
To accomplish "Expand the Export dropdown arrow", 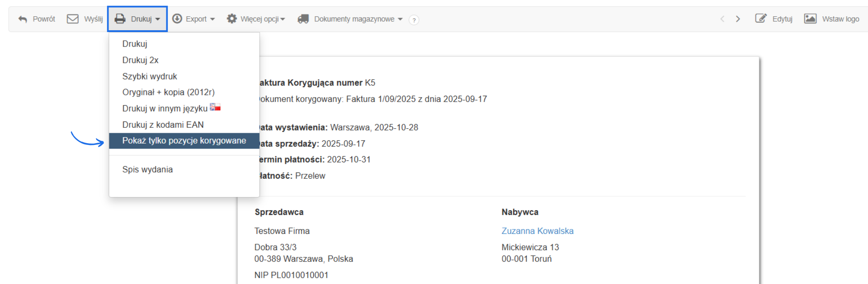I will click(x=212, y=19).
